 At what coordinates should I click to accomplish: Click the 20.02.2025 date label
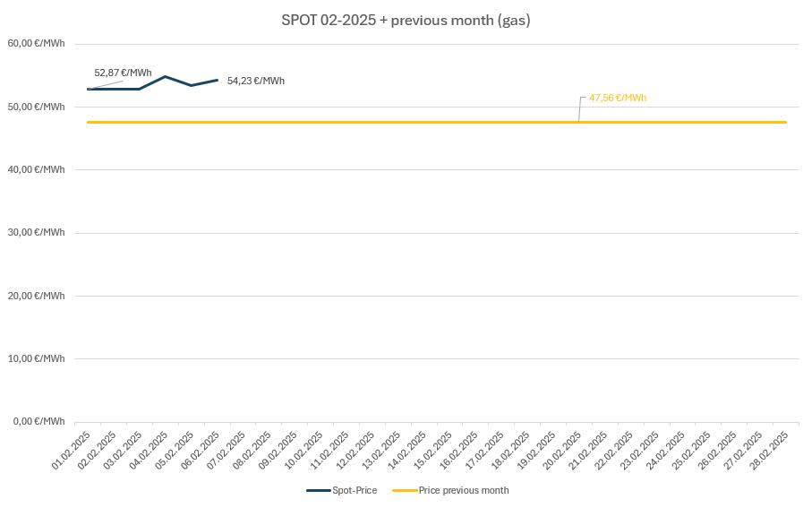[563, 451]
